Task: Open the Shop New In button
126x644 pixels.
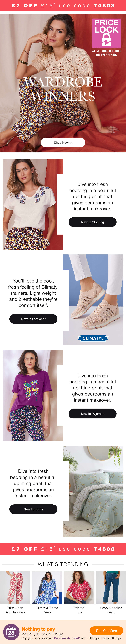Action: (63, 143)
